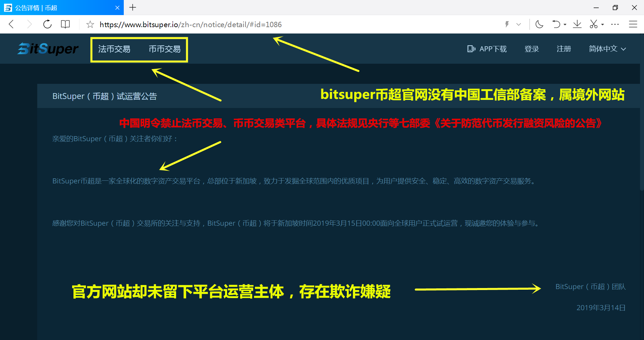The height and width of the screenshot is (340, 644).
Task: Click BitSuper（币超）团队 signature text
Action: pyautogui.click(x=590, y=287)
